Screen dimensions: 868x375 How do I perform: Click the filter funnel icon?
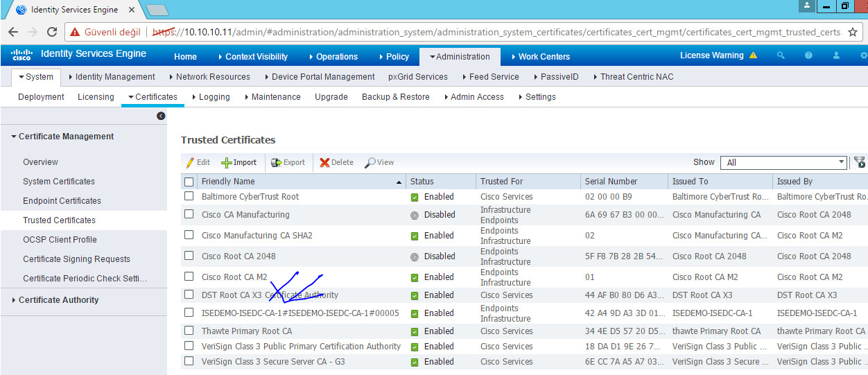[860, 162]
